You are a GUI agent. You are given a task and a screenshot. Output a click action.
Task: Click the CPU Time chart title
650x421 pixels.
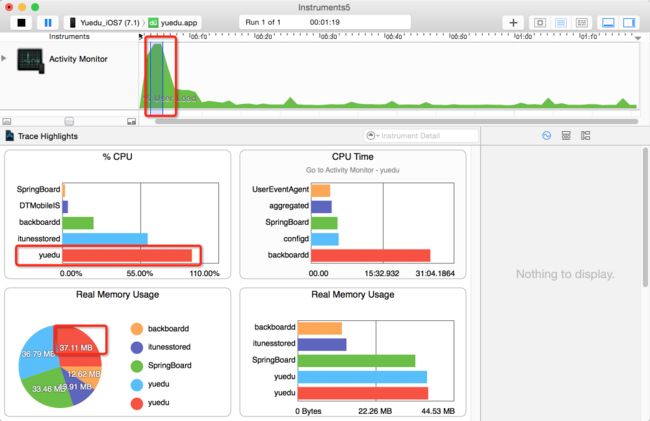coord(352,157)
